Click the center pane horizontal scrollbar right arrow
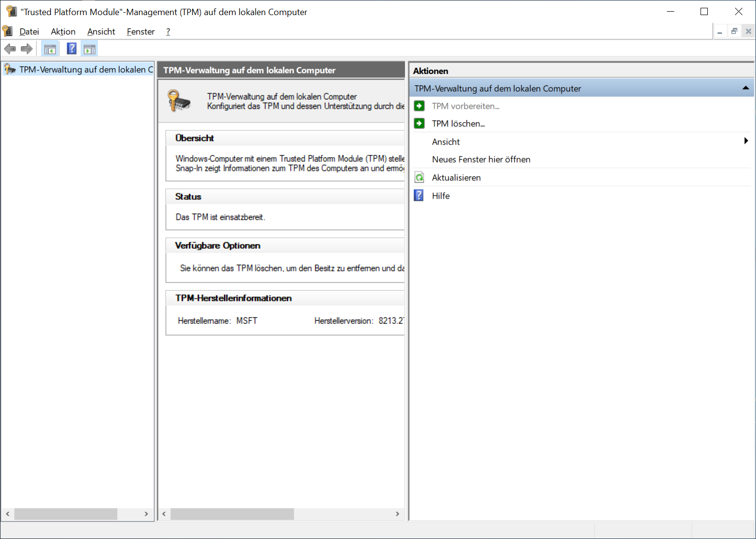This screenshot has width=756, height=539. pyautogui.click(x=397, y=514)
